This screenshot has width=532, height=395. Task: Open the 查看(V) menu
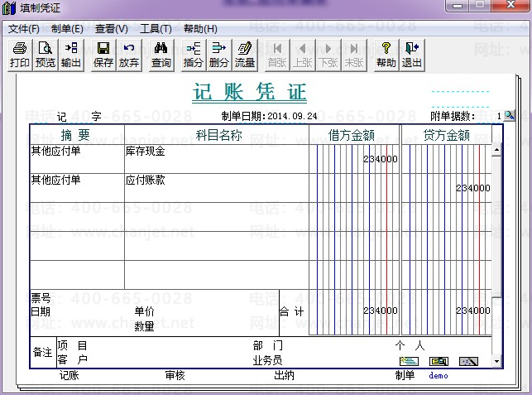coord(112,29)
